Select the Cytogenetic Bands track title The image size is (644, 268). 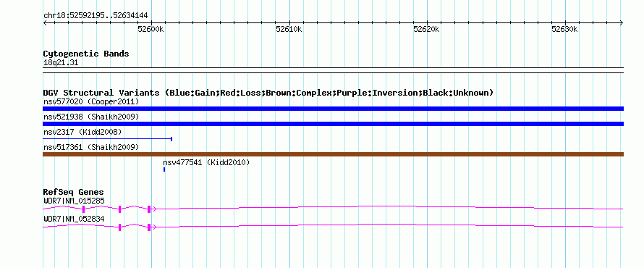point(86,54)
